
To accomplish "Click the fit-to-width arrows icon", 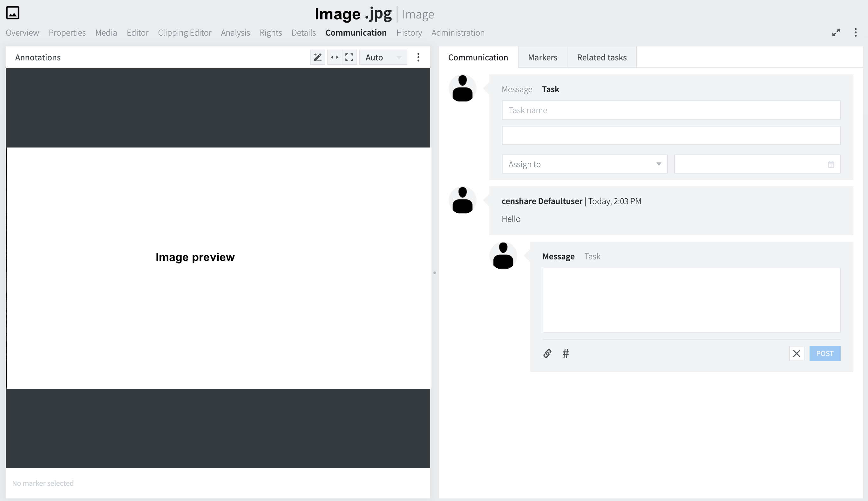I will 334,57.
